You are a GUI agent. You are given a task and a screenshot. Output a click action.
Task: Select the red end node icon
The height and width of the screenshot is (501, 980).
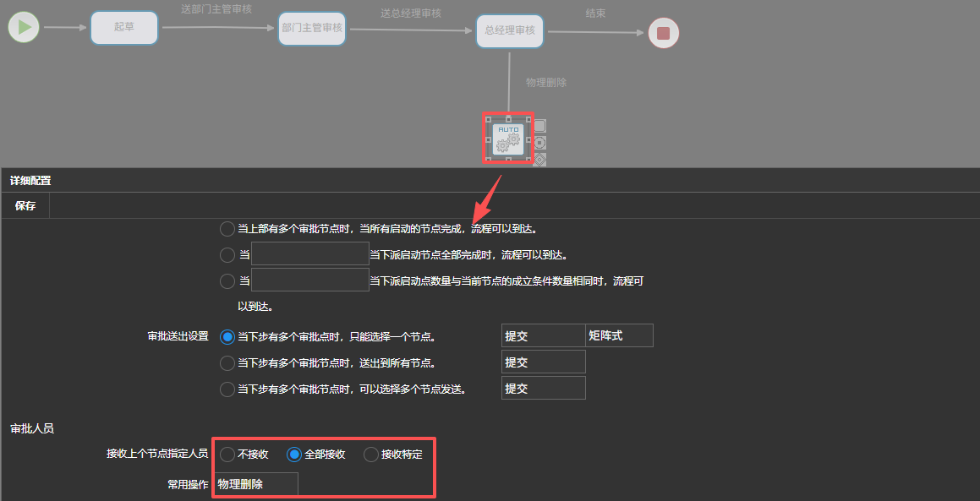click(x=663, y=33)
